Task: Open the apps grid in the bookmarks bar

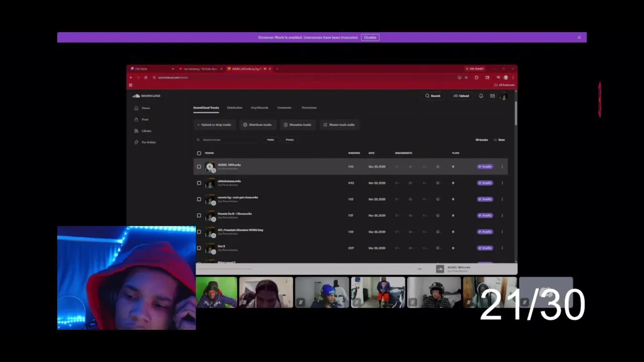Action: click(x=130, y=85)
